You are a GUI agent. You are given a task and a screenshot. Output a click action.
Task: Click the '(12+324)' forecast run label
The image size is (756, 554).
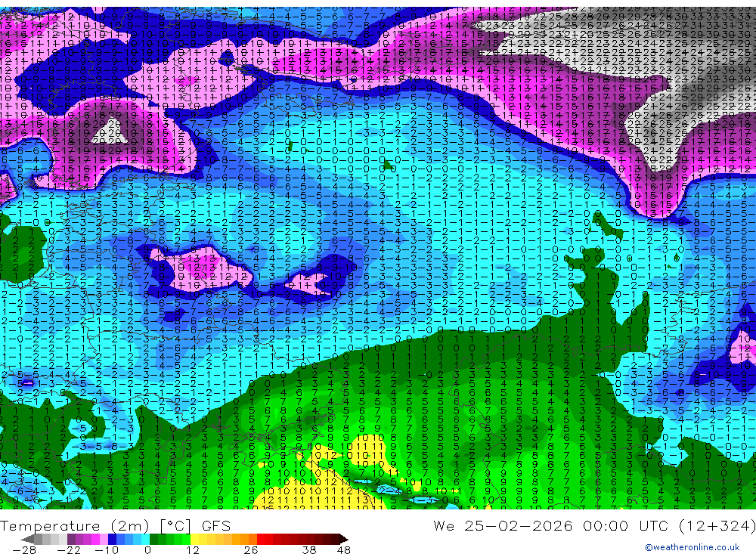(x=717, y=525)
